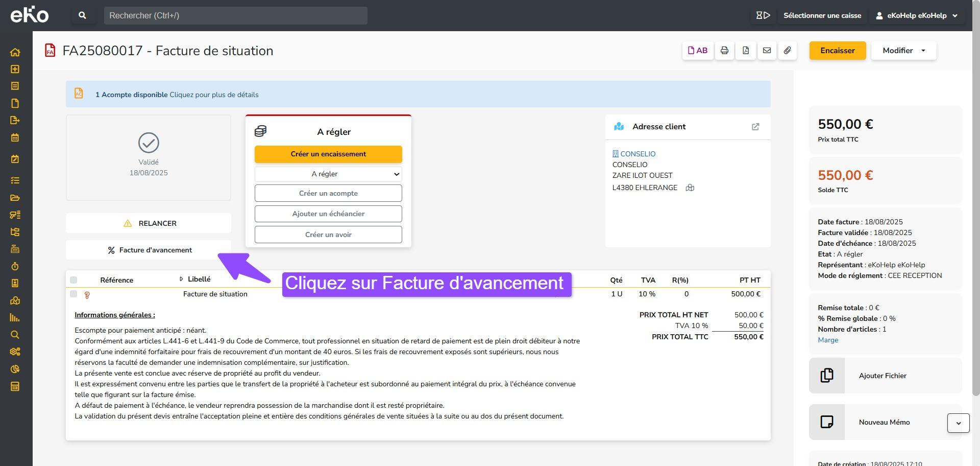Export the invoice as a PDF file

click(x=746, y=51)
